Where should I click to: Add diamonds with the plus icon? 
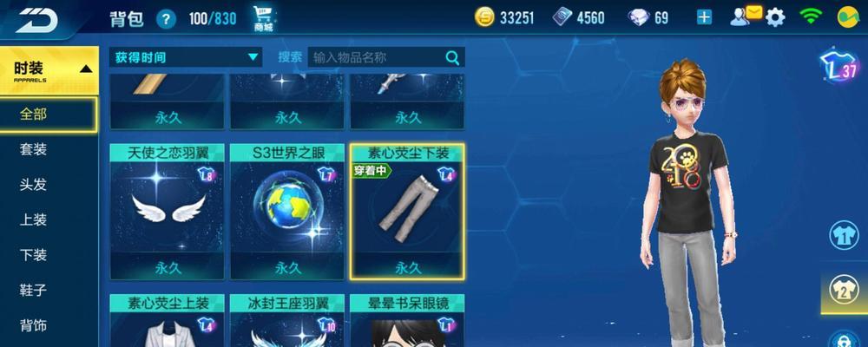click(x=704, y=17)
